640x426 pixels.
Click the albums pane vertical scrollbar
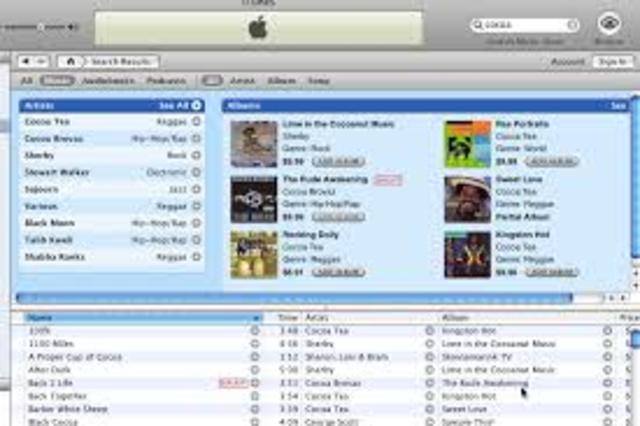(635, 177)
